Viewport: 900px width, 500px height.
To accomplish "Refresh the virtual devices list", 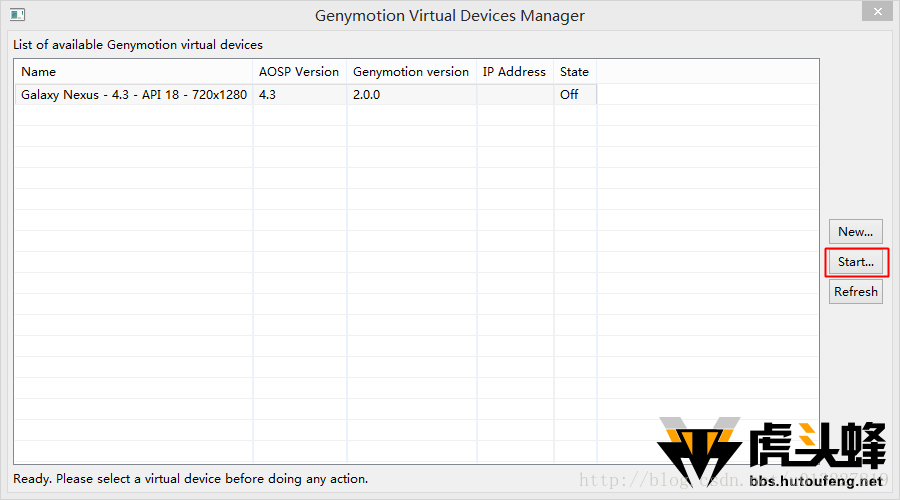I will point(855,292).
